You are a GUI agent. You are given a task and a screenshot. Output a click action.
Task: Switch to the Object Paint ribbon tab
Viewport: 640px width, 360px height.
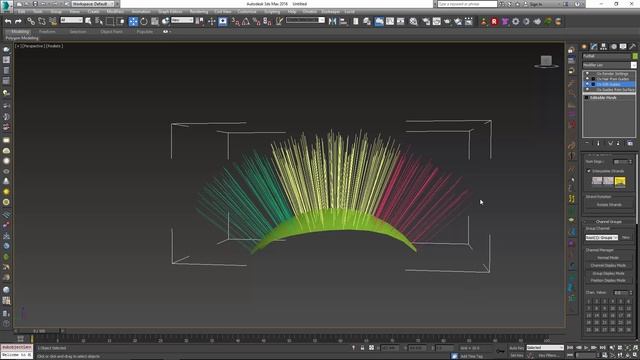click(111, 31)
